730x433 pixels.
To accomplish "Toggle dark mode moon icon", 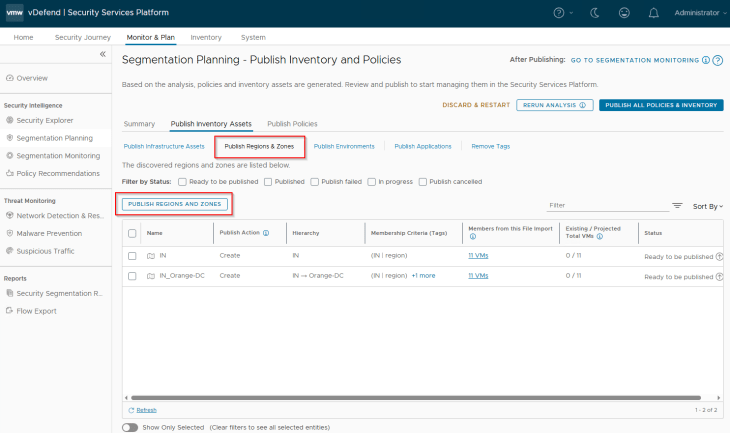I will pos(595,13).
